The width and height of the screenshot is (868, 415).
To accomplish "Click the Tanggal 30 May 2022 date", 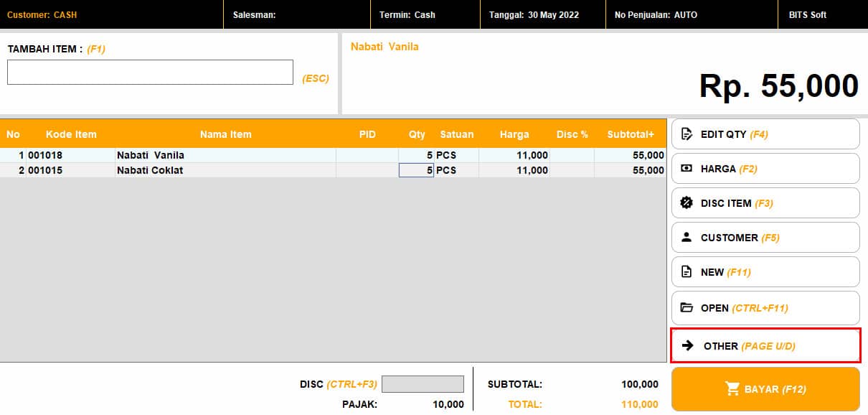I will (534, 14).
